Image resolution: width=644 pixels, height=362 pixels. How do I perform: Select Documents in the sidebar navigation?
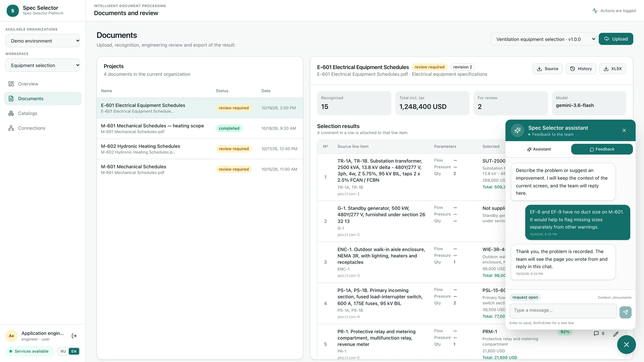(43, 99)
